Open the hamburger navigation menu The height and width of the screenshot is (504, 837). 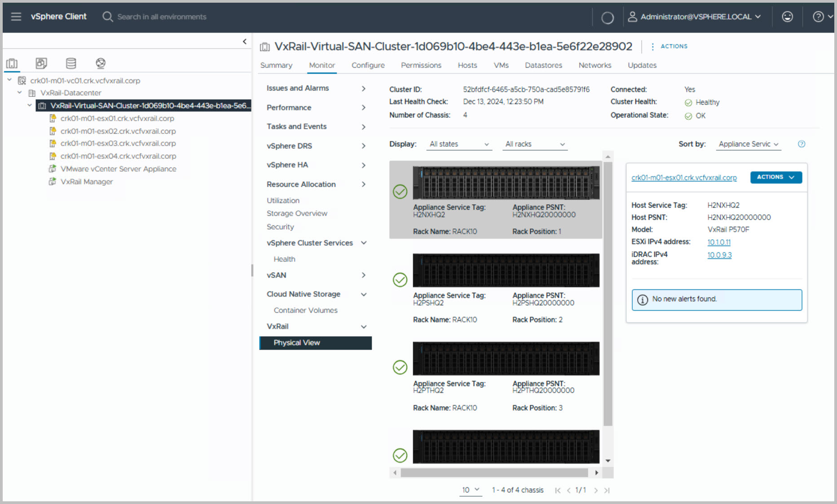click(16, 17)
